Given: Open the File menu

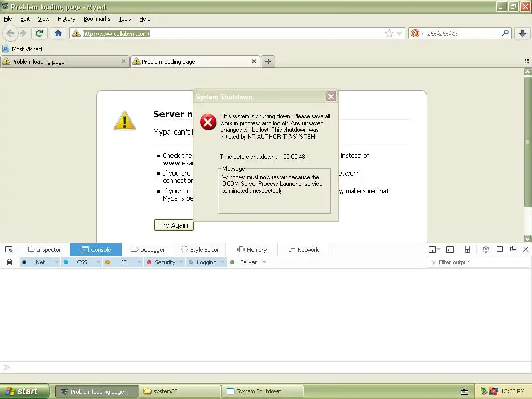Looking at the screenshot, I should [x=8, y=19].
